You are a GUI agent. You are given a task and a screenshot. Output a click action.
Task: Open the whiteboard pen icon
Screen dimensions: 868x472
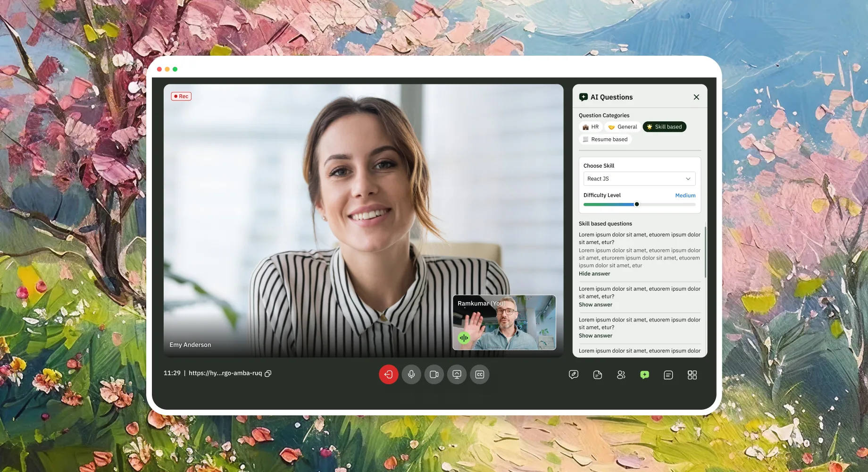[x=574, y=375]
